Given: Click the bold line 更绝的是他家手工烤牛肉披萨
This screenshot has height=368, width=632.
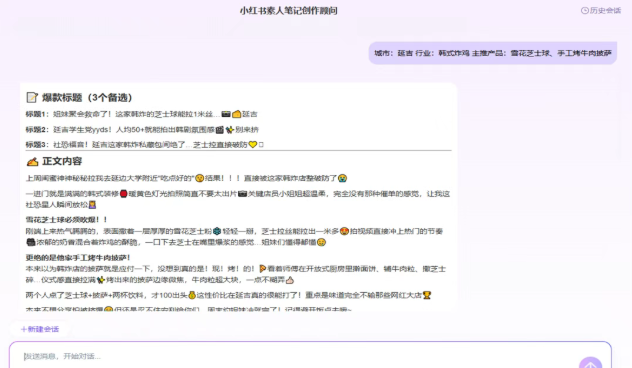Looking at the screenshot, I should pos(78,257).
